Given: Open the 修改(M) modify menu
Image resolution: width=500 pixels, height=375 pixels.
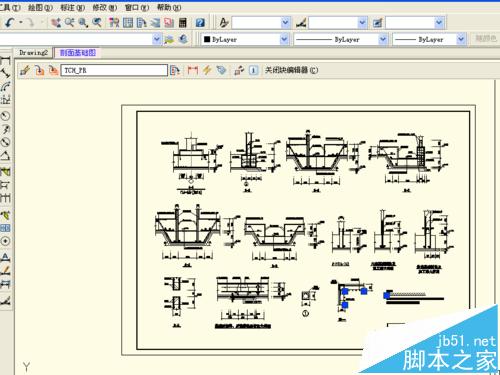Looking at the screenshot, I should (x=105, y=7).
